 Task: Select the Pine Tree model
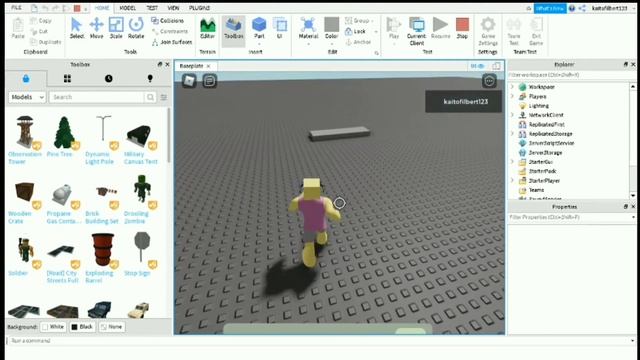[63, 136]
